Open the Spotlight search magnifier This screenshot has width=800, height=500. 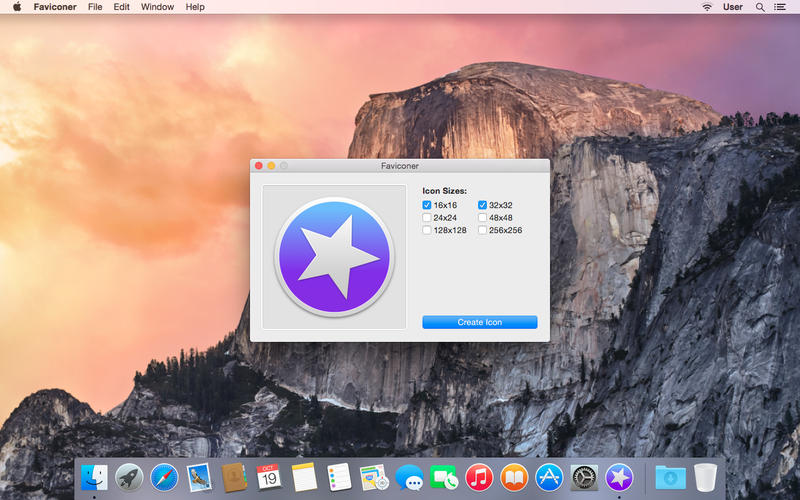coord(760,7)
